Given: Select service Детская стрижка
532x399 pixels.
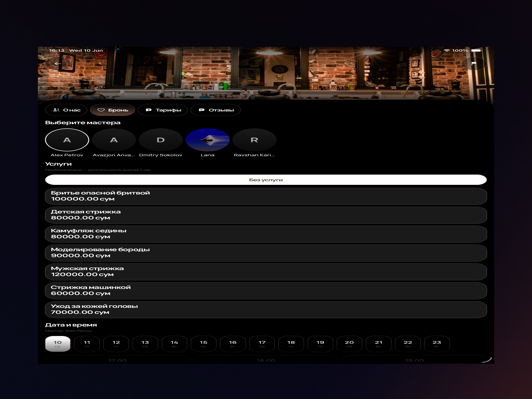Looking at the screenshot, I should point(266,215).
